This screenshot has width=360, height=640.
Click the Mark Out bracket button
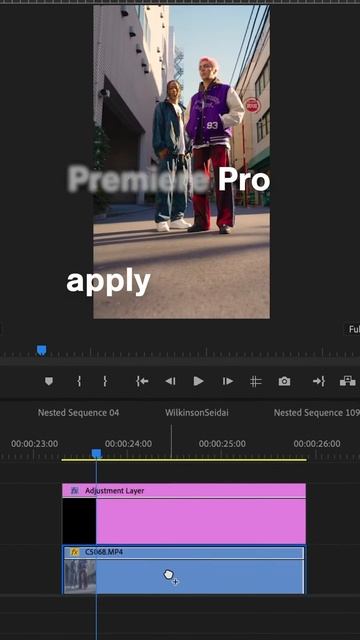pos(105,381)
